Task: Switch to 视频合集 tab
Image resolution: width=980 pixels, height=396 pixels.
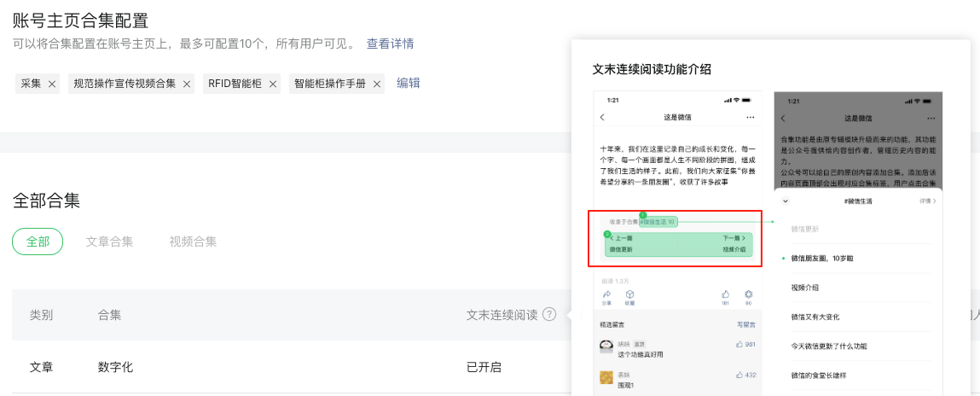Action: (x=193, y=242)
